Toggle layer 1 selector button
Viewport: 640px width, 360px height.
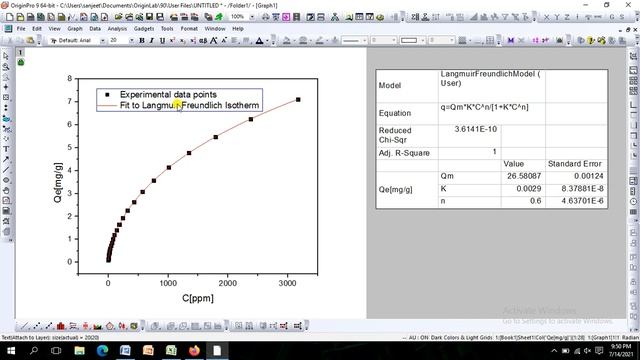pos(20,52)
